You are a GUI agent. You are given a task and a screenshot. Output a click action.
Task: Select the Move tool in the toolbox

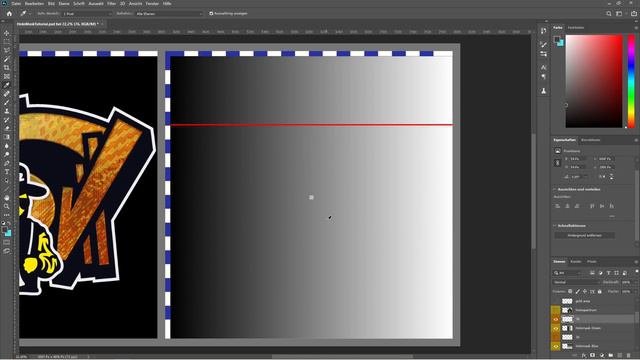pyautogui.click(x=7, y=33)
